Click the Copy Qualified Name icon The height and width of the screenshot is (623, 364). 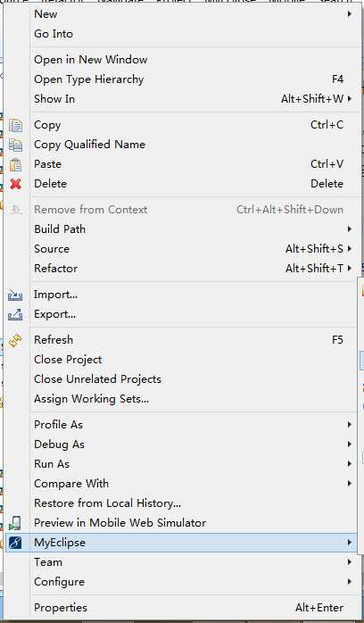15,145
